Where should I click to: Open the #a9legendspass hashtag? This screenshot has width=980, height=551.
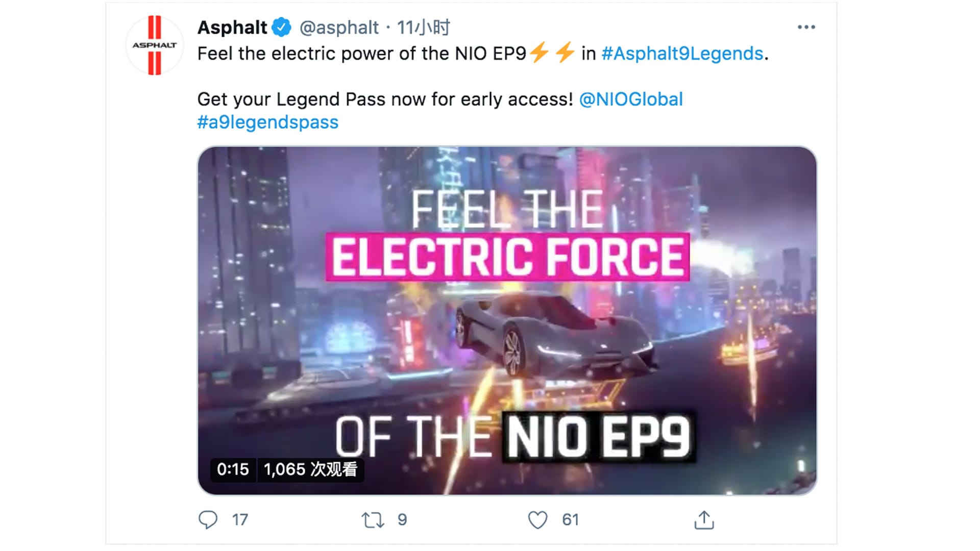[x=268, y=122]
